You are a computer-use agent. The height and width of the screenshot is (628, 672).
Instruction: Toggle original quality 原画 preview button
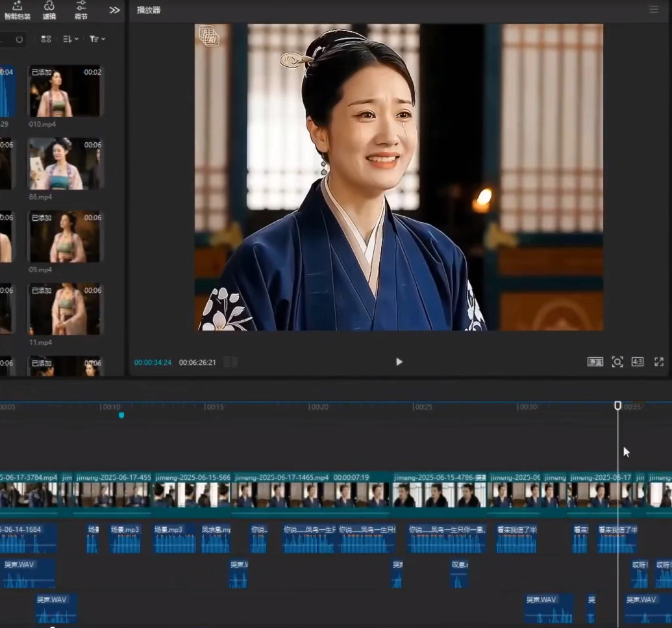[595, 362]
